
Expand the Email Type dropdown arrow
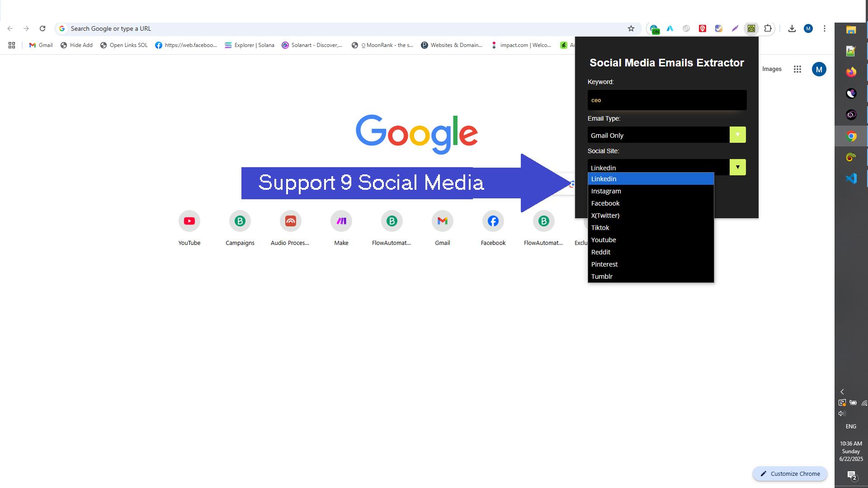737,135
